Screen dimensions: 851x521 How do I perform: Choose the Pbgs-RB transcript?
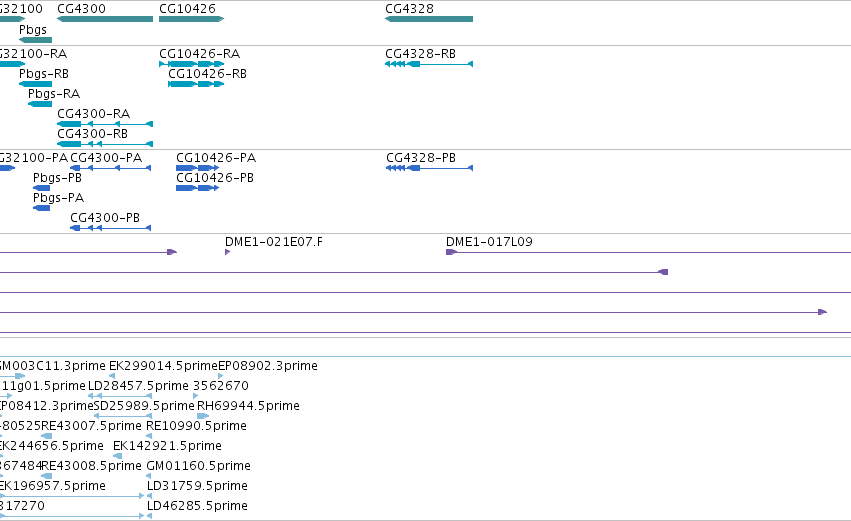35,84
